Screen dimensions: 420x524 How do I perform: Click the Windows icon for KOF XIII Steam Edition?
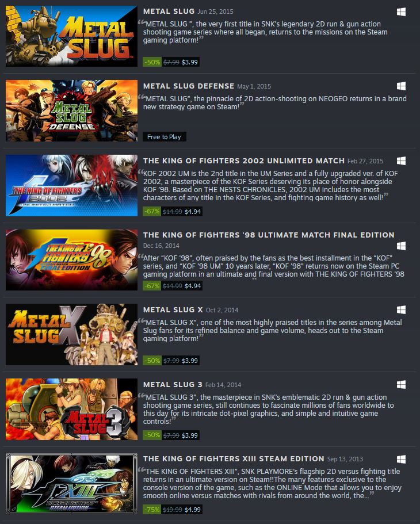pos(401,459)
